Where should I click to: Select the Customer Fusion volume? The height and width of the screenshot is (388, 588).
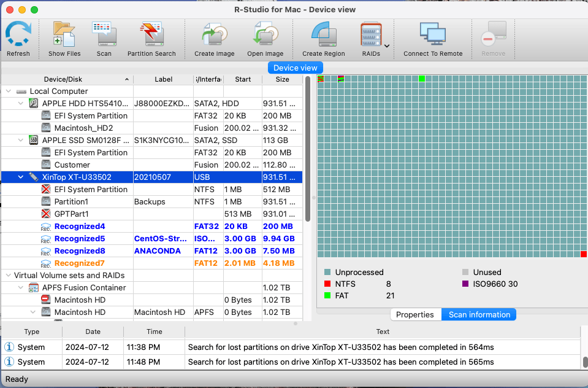pos(152,165)
